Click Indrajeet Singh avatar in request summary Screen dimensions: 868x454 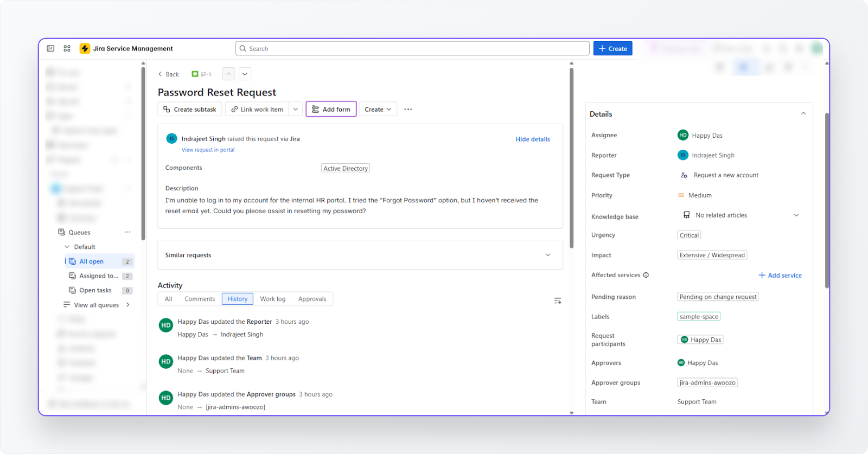coord(171,138)
